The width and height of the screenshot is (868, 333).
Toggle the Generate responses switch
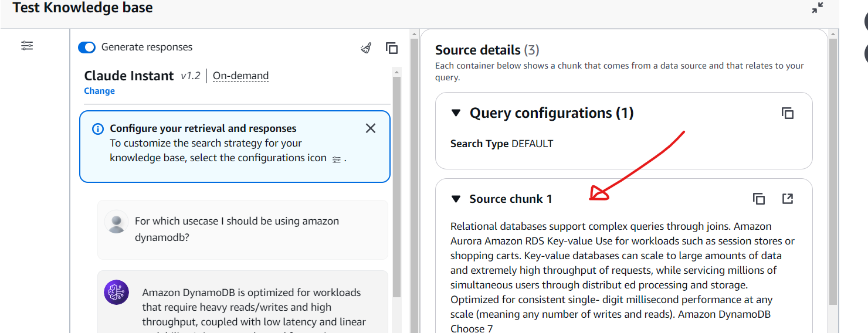coord(87,47)
